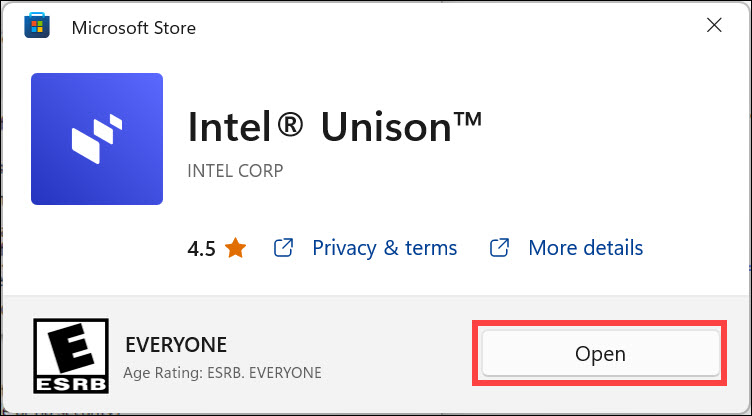
Task: Click the 4.5 rating number
Action: (x=201, y=248)
